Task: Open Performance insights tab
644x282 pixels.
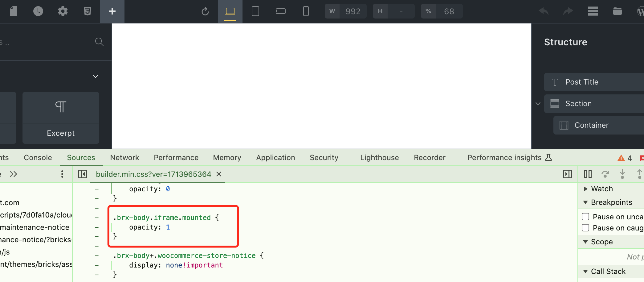Action: pos(509,158)
